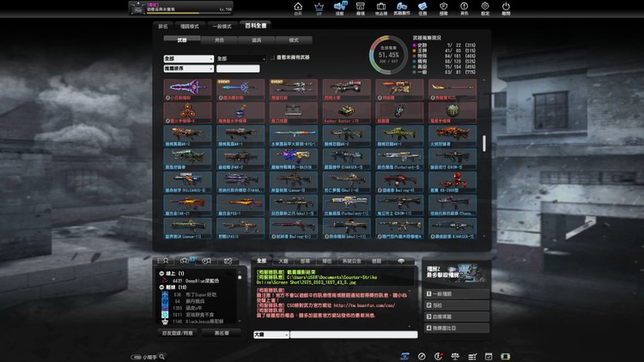Select the Bunker Buster LTD weapon card

(x=346, y=113)
